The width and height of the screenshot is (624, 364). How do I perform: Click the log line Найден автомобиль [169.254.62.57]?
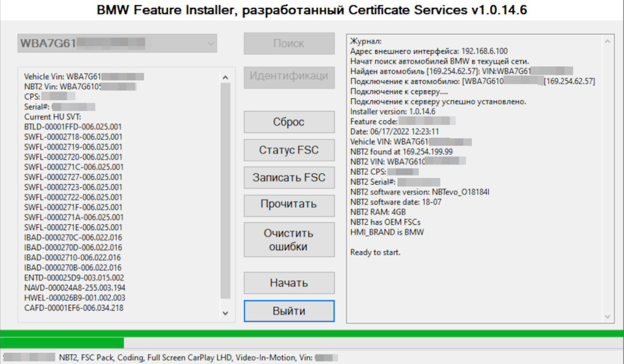coord(461,71)
